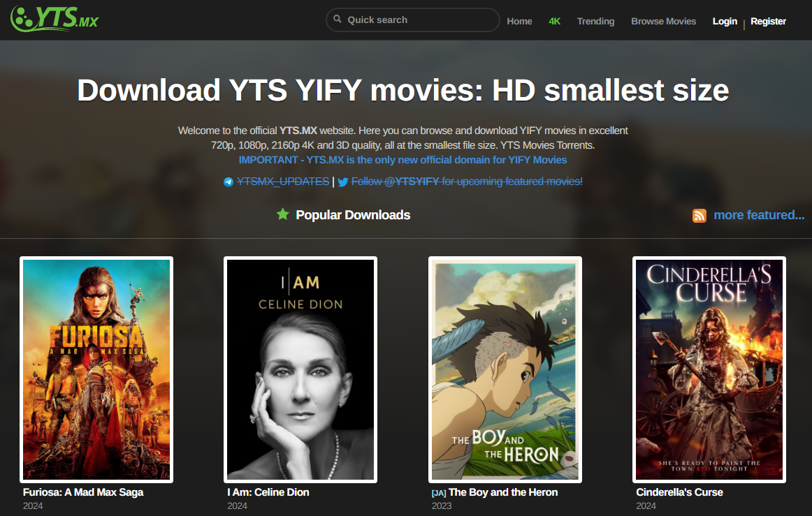Image resolution: width=812 pixels, height=516 pixels.
Task: Click The Boy and the Heron title
Action: coord(503,492)
